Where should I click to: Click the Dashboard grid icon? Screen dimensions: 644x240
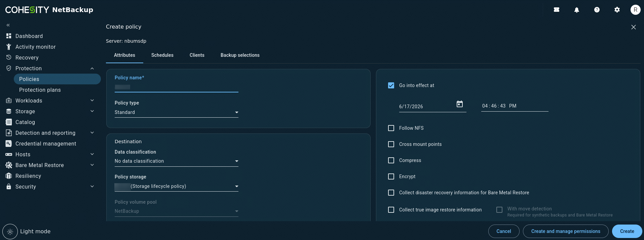pos(9,36)
